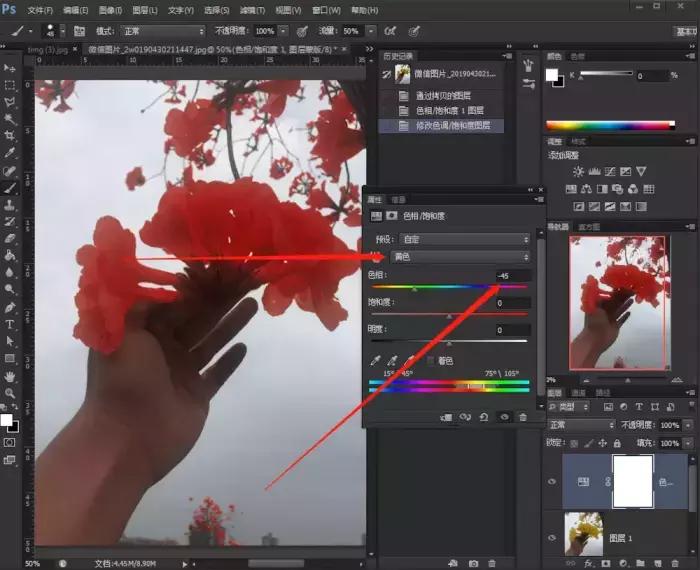Select the Hand tool
This screenshot has height=570, width=700.
click(9, 376)
